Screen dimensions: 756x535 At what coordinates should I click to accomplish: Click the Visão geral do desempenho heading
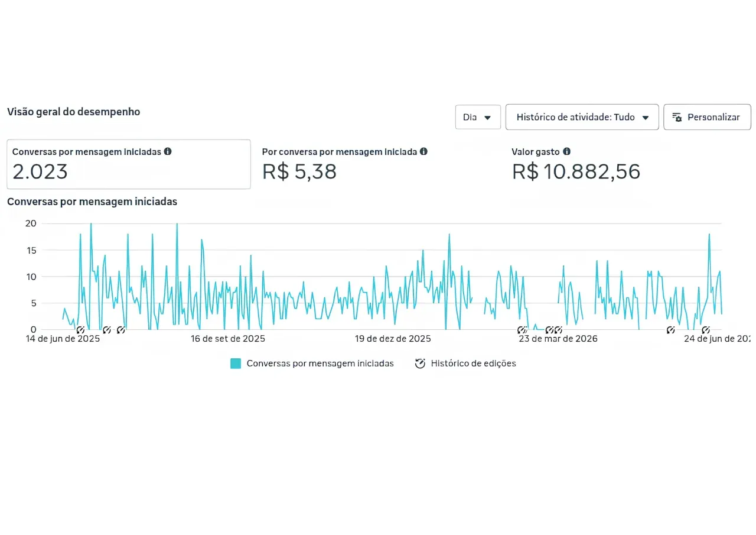tap(74, 112)
